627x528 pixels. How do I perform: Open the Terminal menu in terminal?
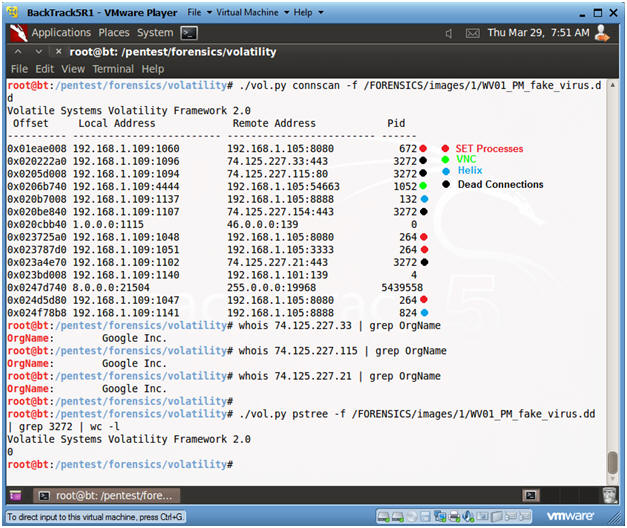click(x=113, y=69)
